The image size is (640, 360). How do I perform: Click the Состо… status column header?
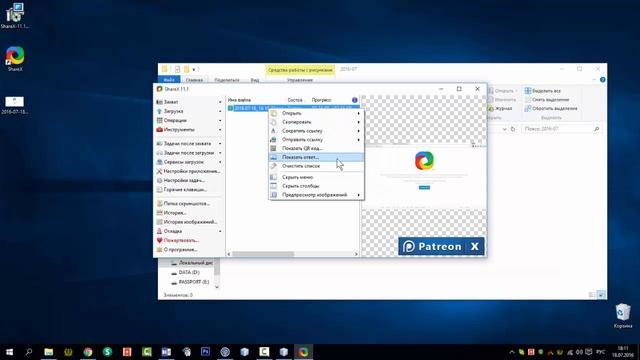coord(297,100)
